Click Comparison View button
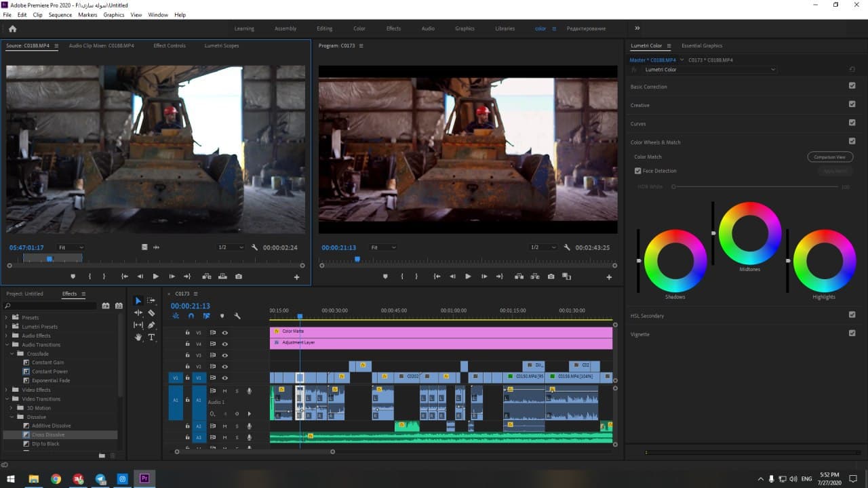This screenshot has height=488, width=868. pos(830,157)
